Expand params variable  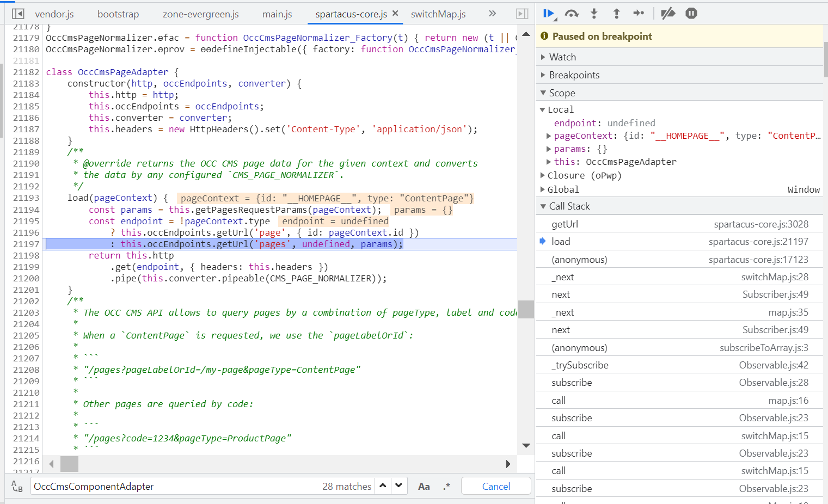tap(549, 149)
